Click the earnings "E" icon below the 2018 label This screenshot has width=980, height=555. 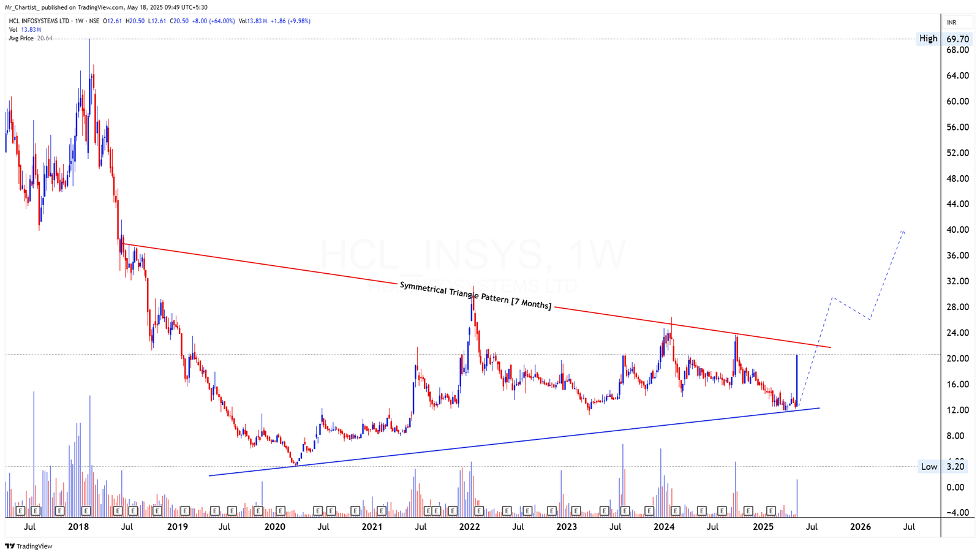tap(86, 510)
